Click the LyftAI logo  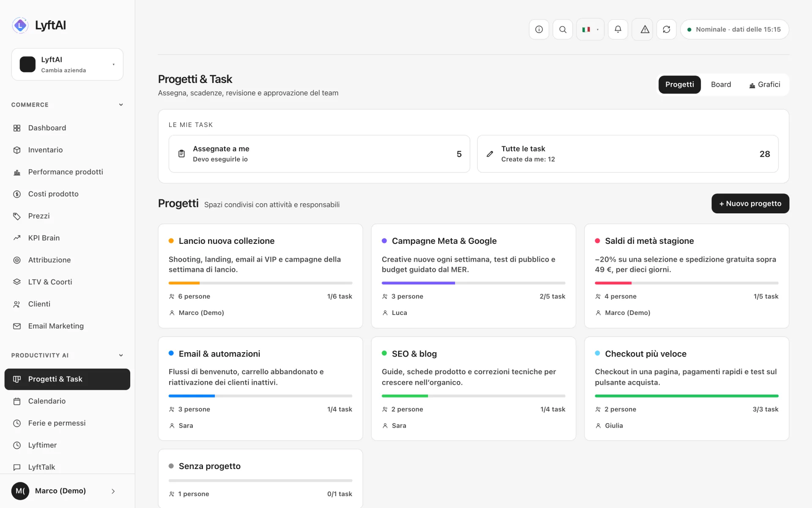coord(39,25)
